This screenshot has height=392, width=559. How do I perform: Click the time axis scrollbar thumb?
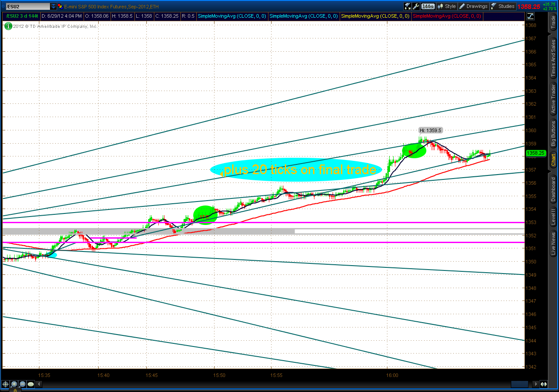coord(519,384)
